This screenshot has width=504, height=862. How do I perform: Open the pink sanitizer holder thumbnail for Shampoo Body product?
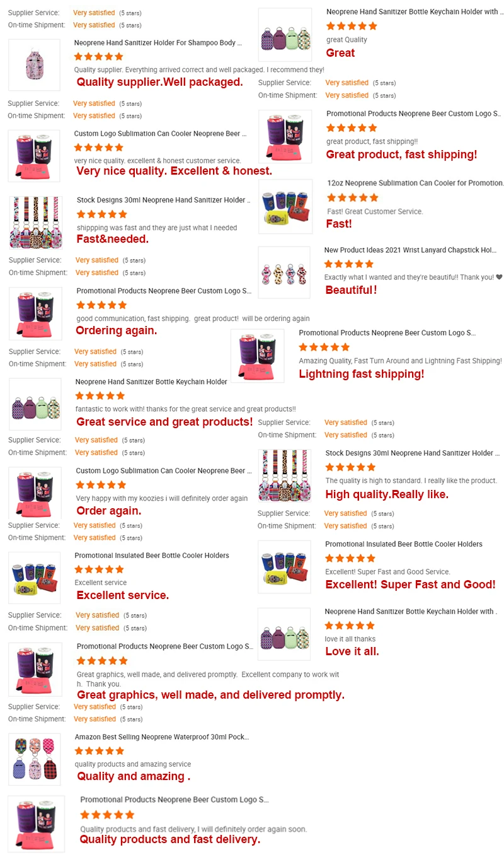34,65
